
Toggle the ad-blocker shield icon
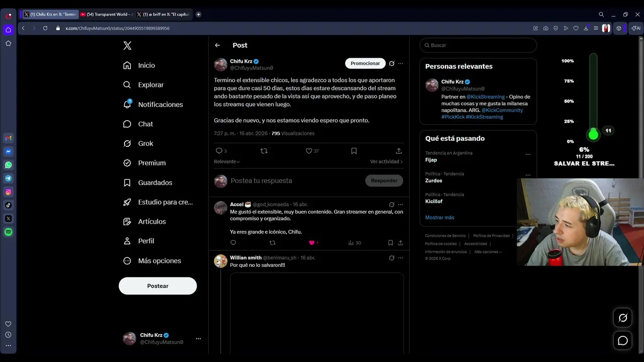point(556,28)
